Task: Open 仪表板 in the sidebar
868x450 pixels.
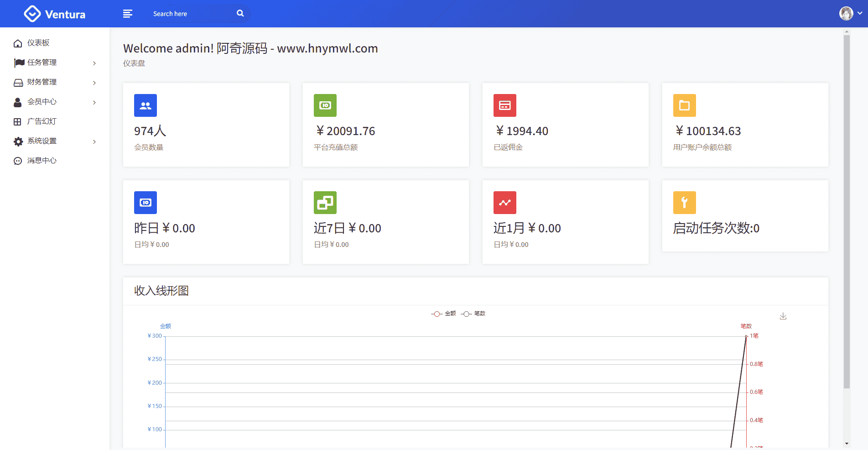Action: (38, 43)
